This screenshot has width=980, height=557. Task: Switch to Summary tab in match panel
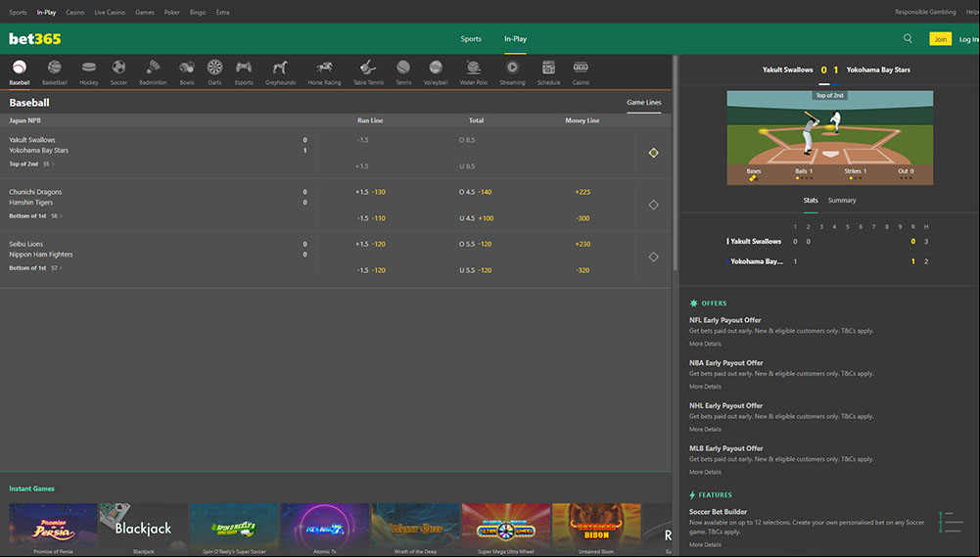click(842, 200)
